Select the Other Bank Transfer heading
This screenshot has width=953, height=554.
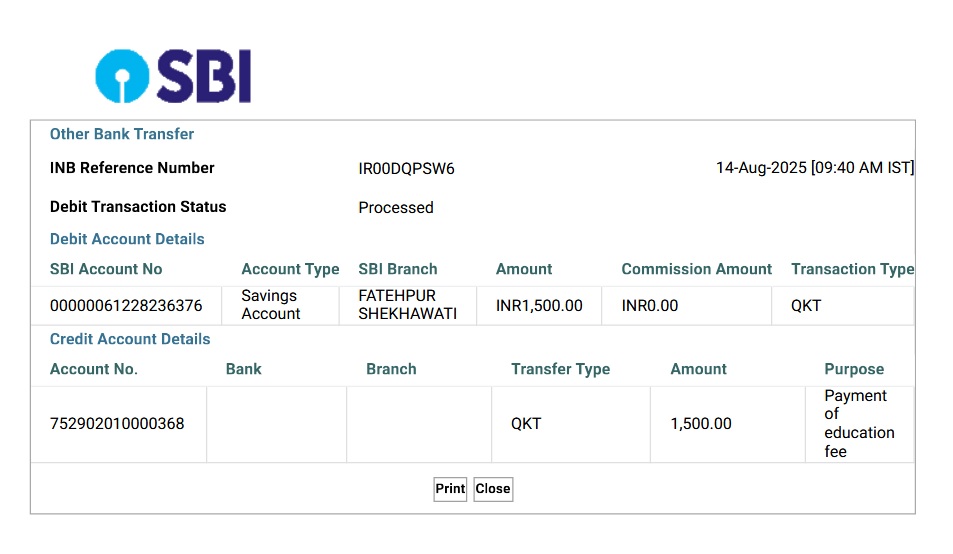coord(122,134)
